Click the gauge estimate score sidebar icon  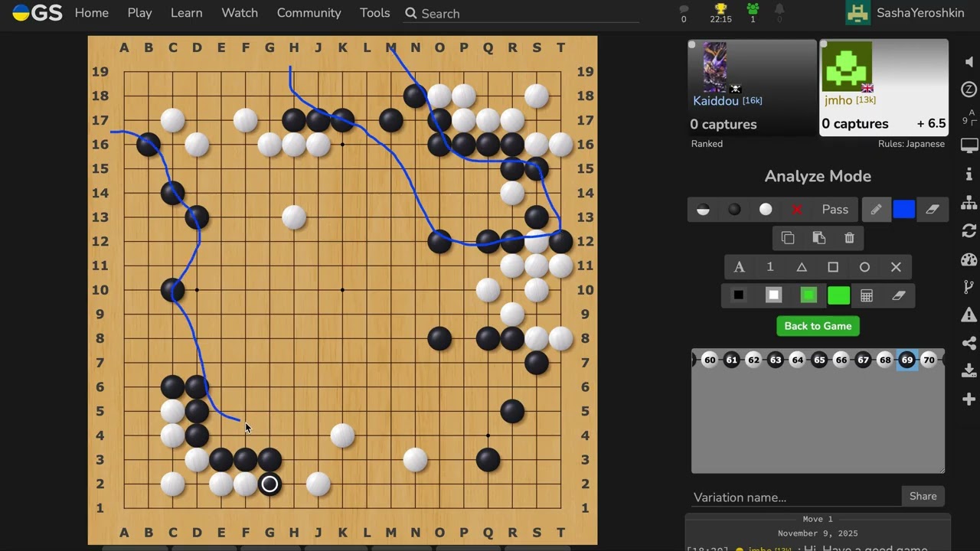point(969,259)
